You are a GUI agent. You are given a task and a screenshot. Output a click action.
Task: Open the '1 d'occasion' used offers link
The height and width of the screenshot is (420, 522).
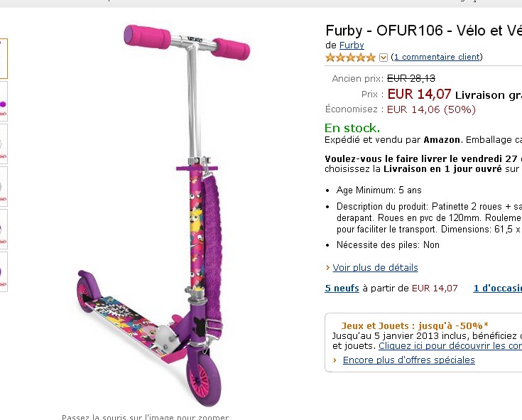[498, 288]
